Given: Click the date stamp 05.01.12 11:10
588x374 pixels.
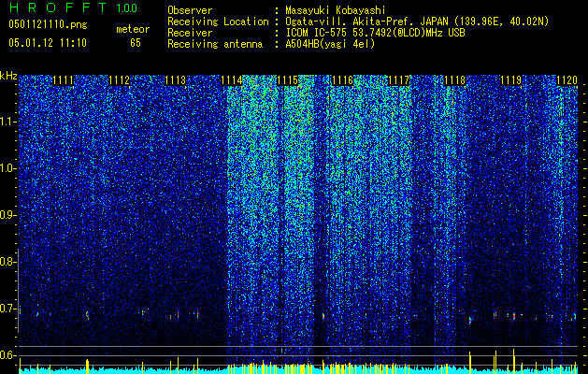Looking at the screenshot, I should pos(48,43).
